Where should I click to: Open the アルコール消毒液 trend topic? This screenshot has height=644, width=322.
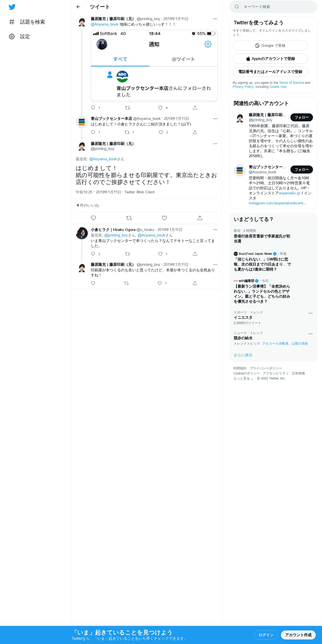[x=275, y=344]
